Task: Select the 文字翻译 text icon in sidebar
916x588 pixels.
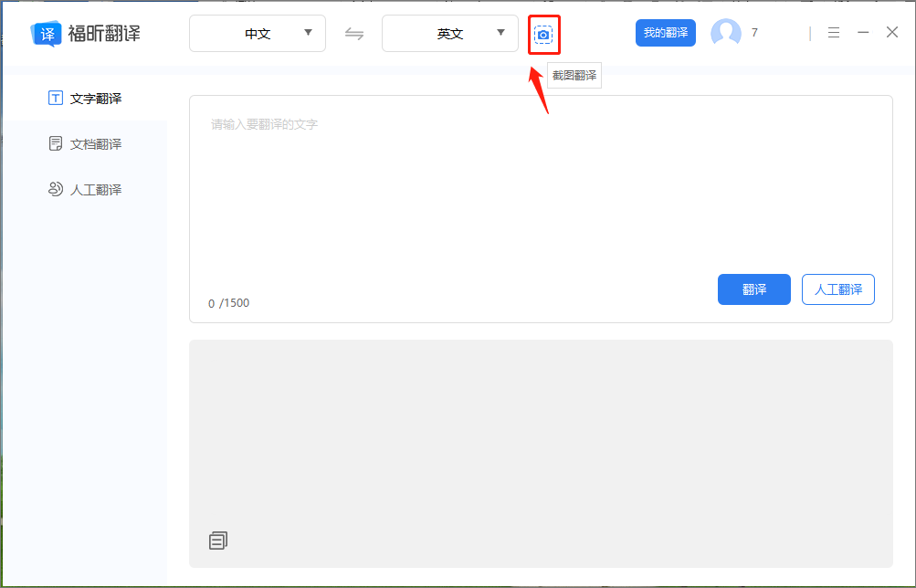Action: tap(55, 98)
